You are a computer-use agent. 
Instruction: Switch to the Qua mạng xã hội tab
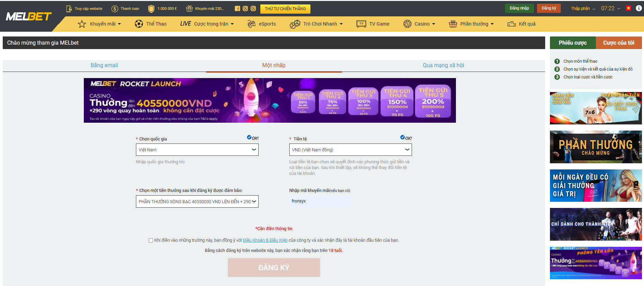443,65
